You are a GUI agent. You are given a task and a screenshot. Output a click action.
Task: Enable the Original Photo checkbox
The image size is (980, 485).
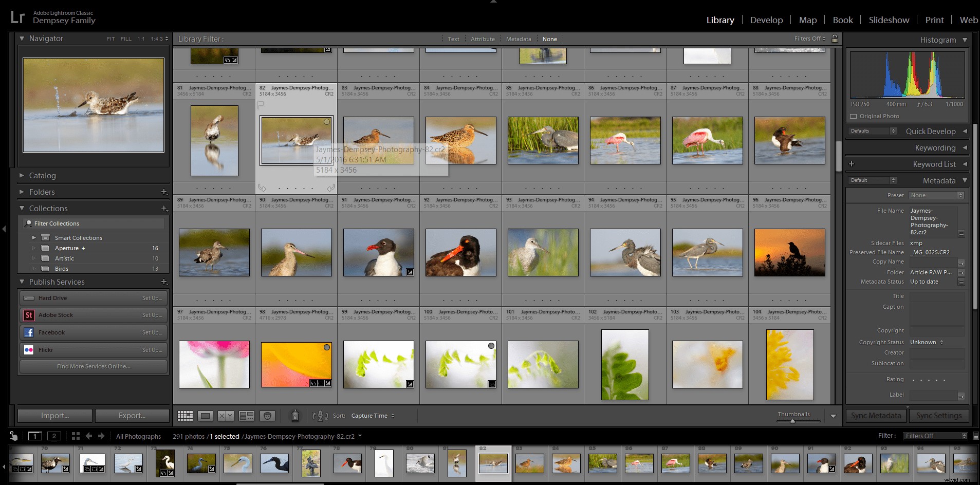(x=853, y=116)
